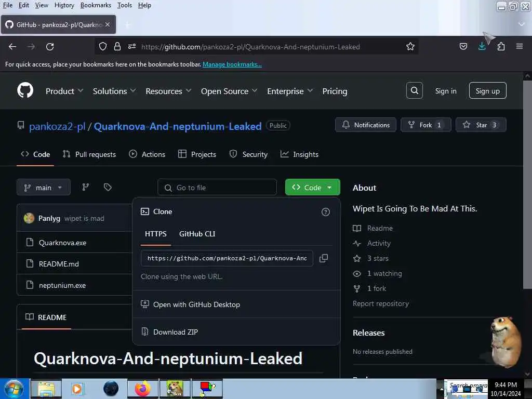Click Report repository link
Viewport: 532px width, 399px height.
point(381,303)
